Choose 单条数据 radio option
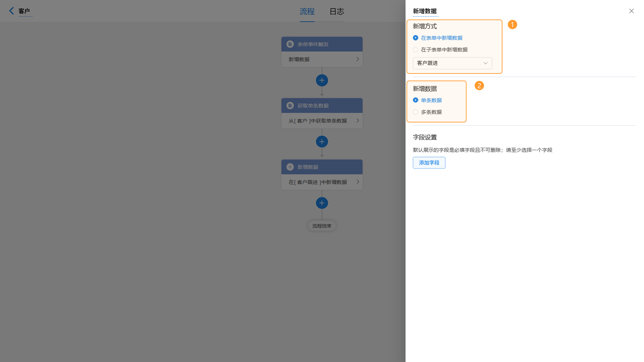 pyautogui.click(x=416, y=100)
